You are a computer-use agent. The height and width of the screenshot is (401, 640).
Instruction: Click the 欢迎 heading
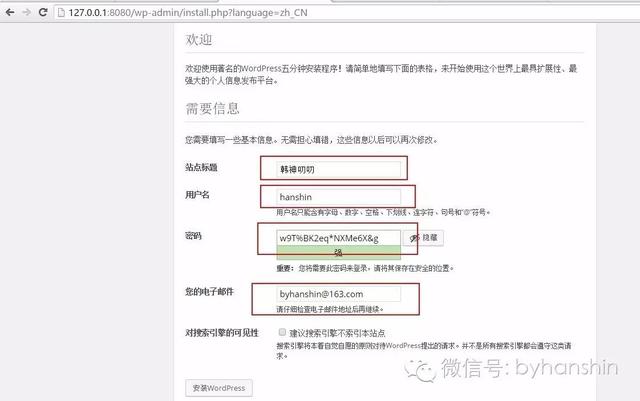tap(199, 40)
